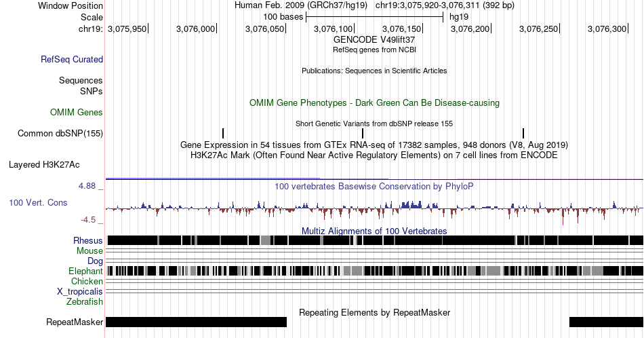Click the 3,076,050 ruler position label
Viewport: 644px width, 338px height.
tap(264, 29)
